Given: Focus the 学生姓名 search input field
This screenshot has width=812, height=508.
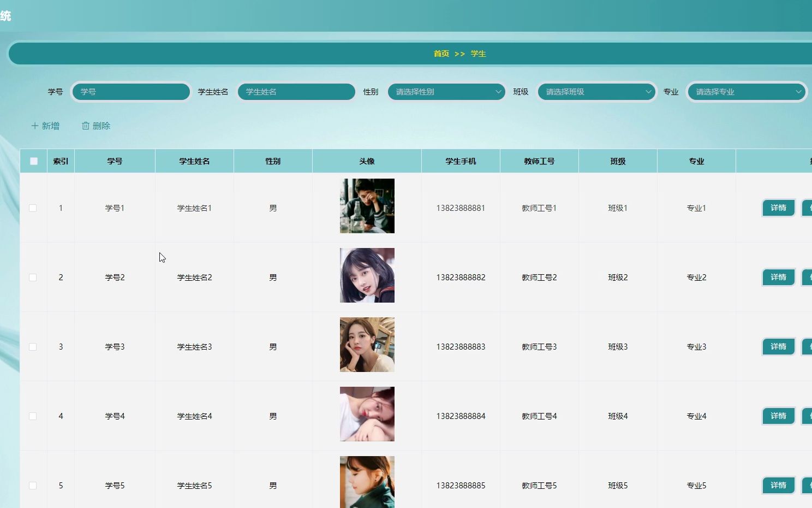Looking at the screenshot, I should (296, 92).
